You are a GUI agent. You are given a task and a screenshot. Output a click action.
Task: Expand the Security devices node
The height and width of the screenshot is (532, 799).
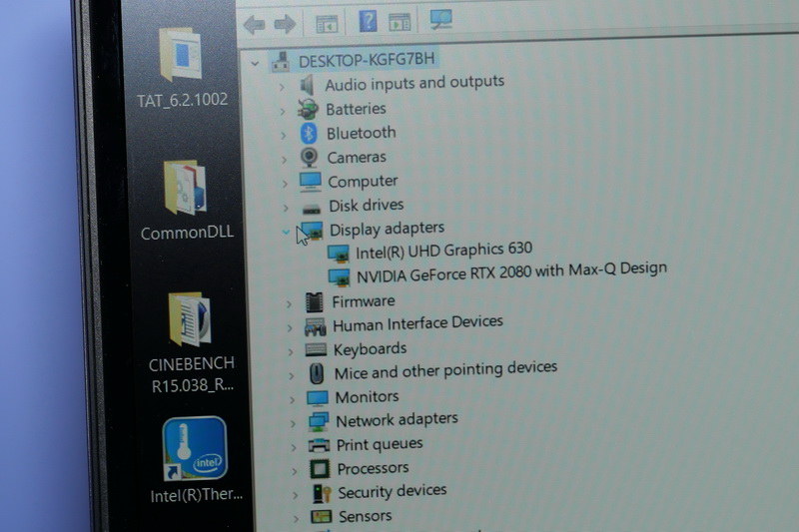click(296, 495)
